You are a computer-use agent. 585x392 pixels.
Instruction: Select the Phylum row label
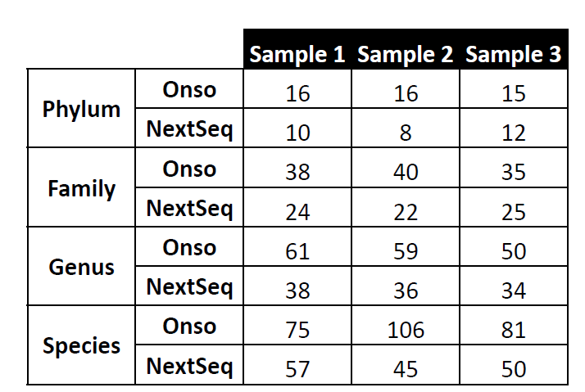tap(81, 109)
